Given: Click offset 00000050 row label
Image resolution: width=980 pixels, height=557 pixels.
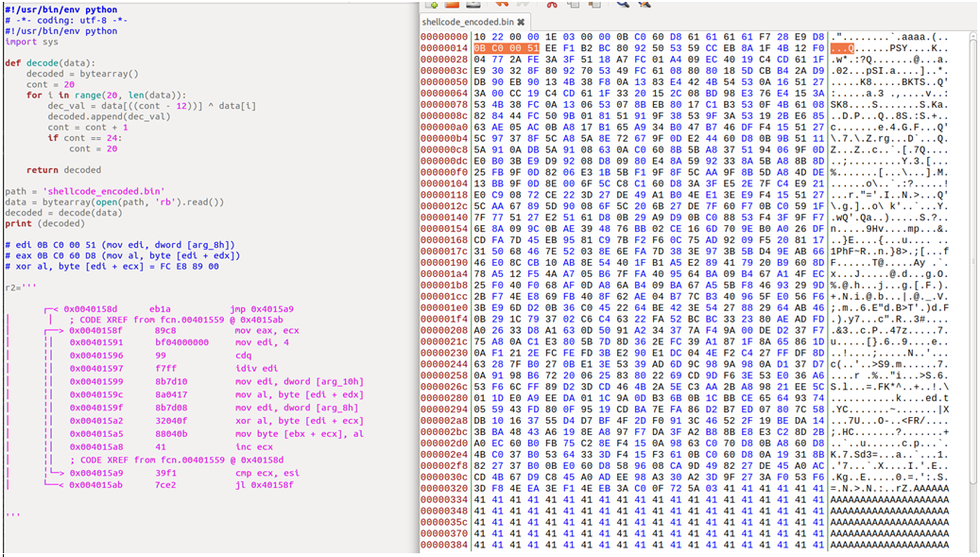Looking at the screenshot, I should pyautogui.click(x=444, y=82).
